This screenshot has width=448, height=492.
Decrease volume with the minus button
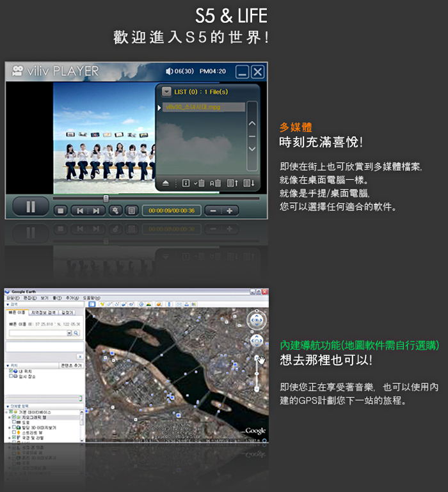point(213,210)
